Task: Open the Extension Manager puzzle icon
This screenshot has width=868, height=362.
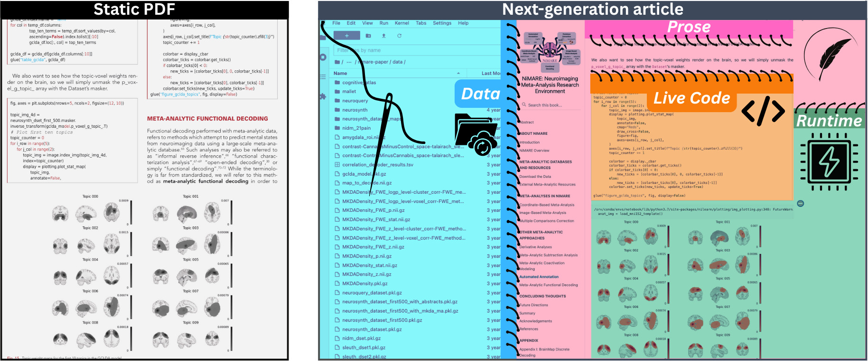Action: tap(323, 96)
